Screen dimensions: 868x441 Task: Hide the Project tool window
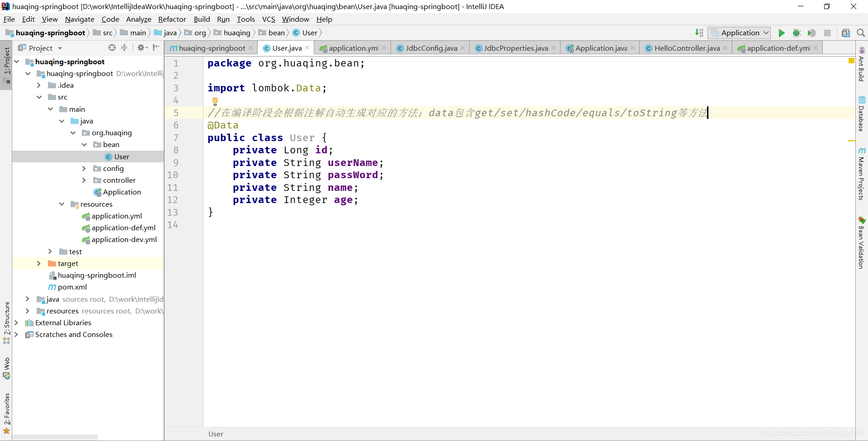click(x=156, y=47)
